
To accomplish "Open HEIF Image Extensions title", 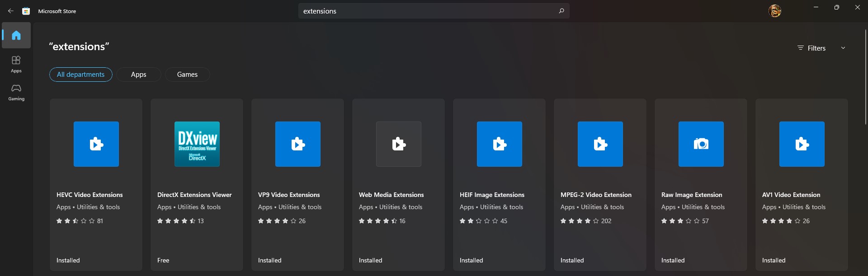I will (x=492, y=195).
